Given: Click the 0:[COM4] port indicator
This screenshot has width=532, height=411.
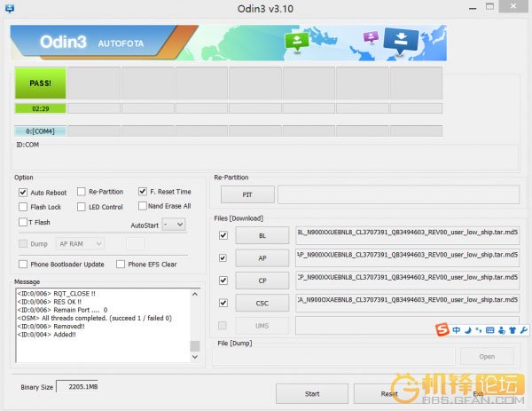Looking at the screenshot, I should (x=41, y=131).
